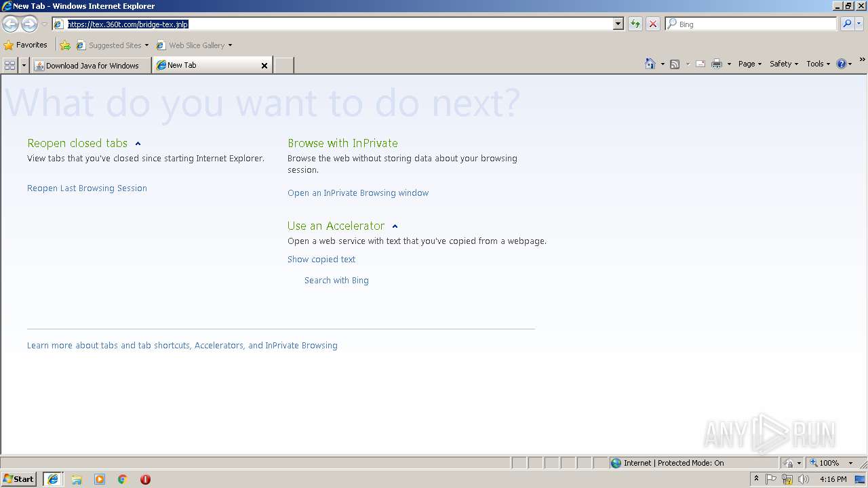
Task: Open Action Center flag tray icon
Action: tap(771, 479)
